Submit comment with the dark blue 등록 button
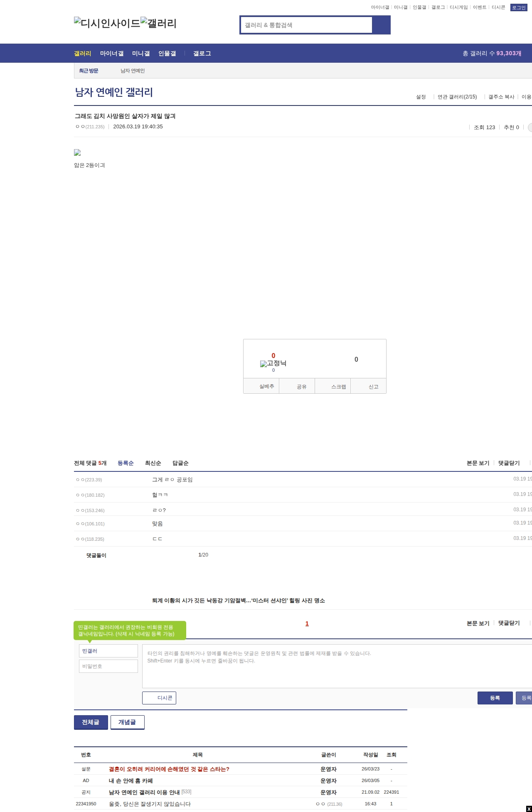The image size is (532, 812). (495, 698)
